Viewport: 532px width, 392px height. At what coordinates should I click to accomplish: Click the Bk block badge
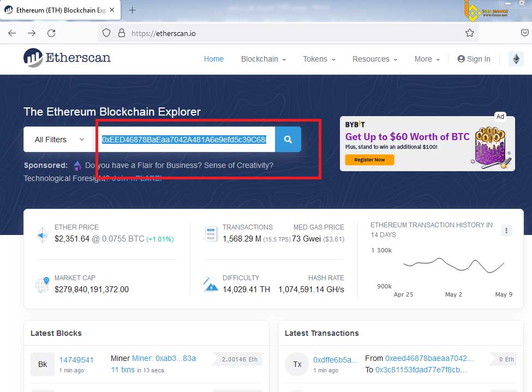tap(43, 364)
